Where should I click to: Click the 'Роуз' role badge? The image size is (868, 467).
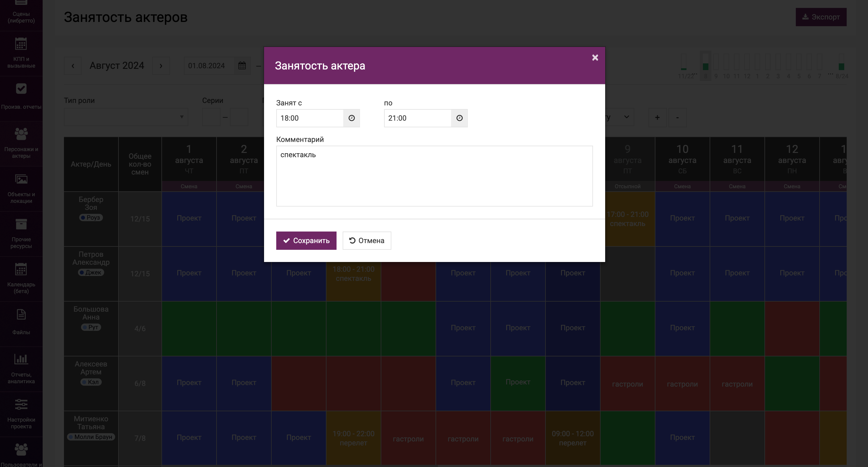coord(91,218)
